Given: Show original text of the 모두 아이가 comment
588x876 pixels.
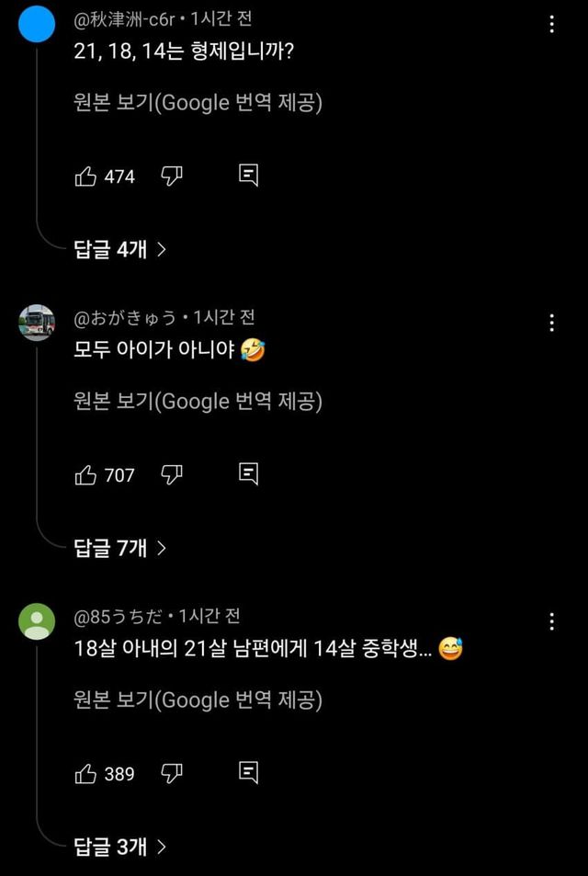Looking at the screenshot, I should point(197,401).
